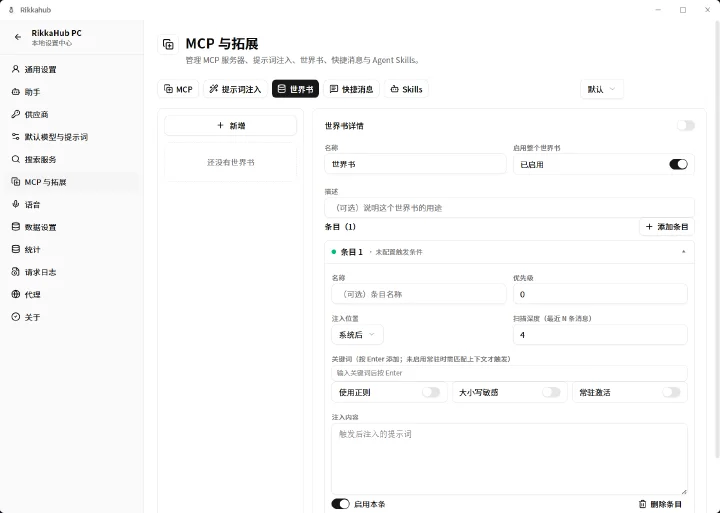Viewport: 720px width, 513px height.
Task: Click the entry 名称 input field
Action: pyautogui.click(x=419, y=294)
